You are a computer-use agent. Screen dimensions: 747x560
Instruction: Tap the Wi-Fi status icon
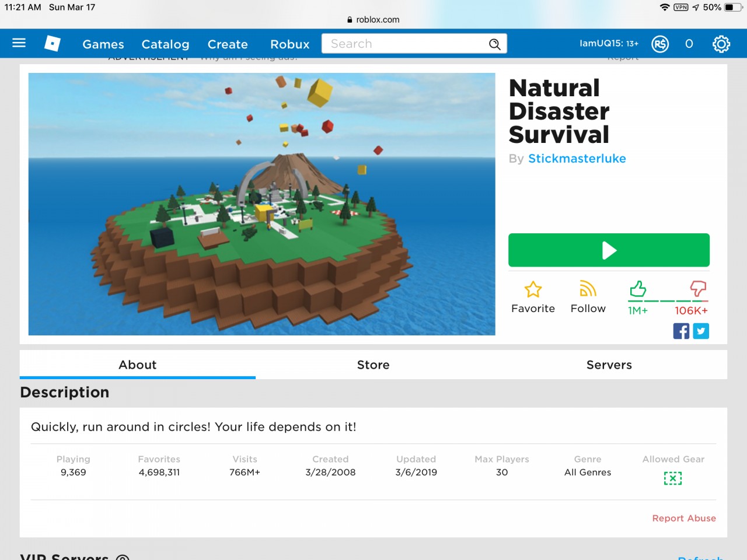pyautogui.click(x=664, y=7)
